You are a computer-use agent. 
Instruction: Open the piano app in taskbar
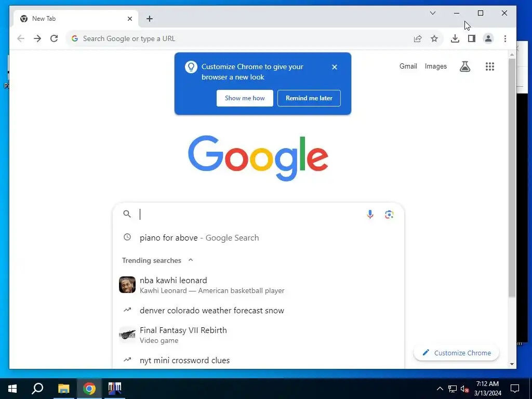point(115,389)
